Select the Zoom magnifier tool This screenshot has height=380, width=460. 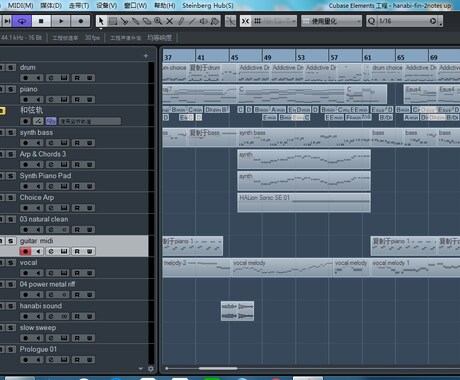[x=158, y=21]
